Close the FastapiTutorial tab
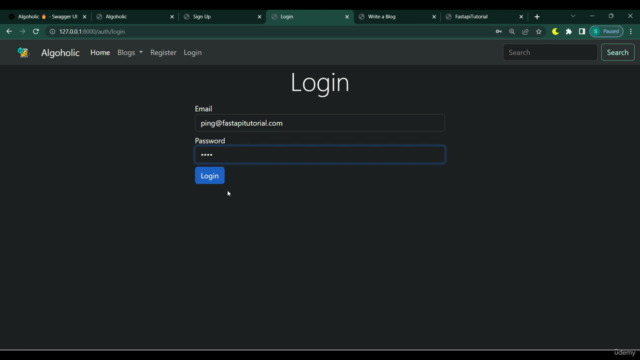Viewport: 640px width, 360px height. click(x=521, y=17)
